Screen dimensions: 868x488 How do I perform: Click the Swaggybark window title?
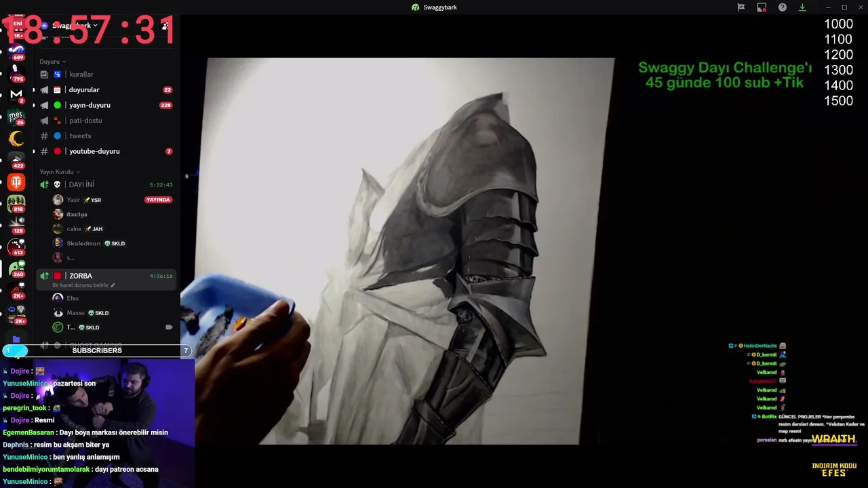pyautogui.click(x=434, y=7)
